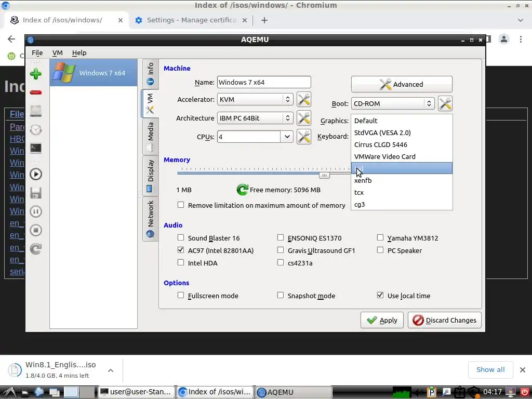Switch to the Display side tab
532x399 pixels.
point(150,176)
